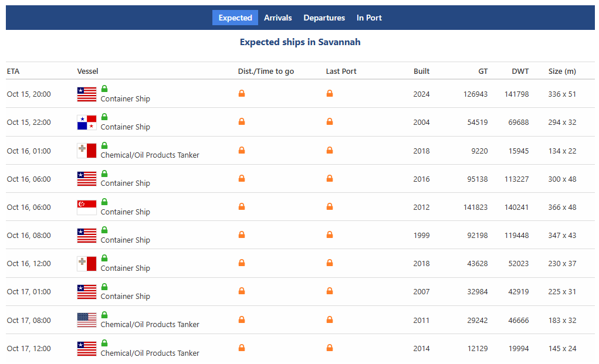Click ETA value Oct 16, 12:00
599x364 pixels.
coord(29,263)
